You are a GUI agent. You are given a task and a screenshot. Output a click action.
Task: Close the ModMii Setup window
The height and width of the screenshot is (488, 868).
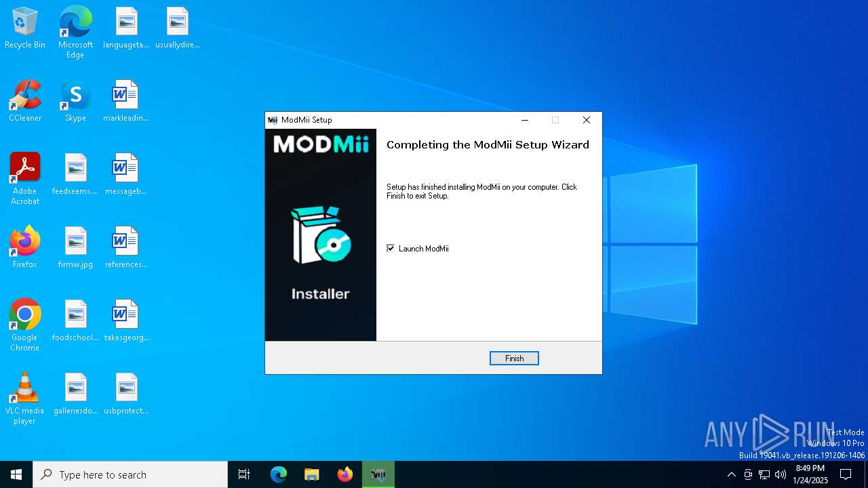tap(587, 120)
